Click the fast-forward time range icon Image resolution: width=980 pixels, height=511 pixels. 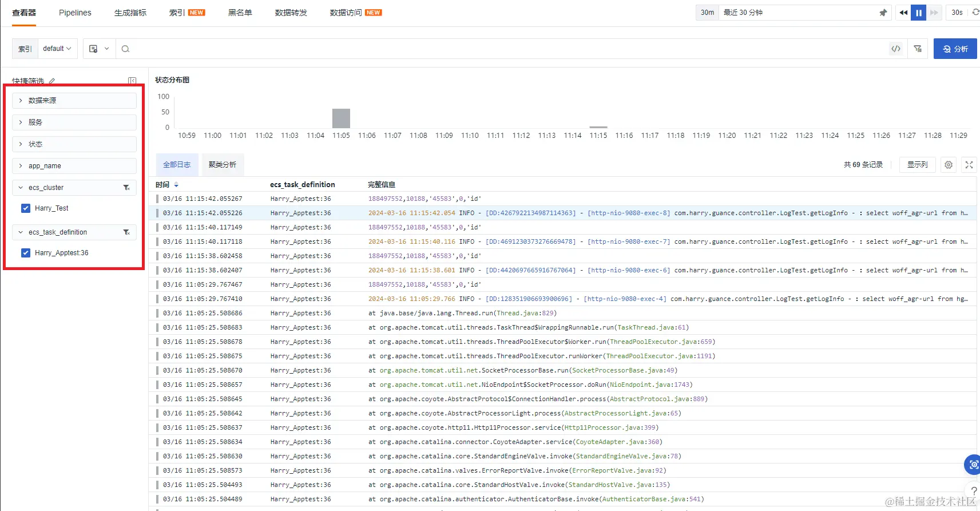click(934, 13)
